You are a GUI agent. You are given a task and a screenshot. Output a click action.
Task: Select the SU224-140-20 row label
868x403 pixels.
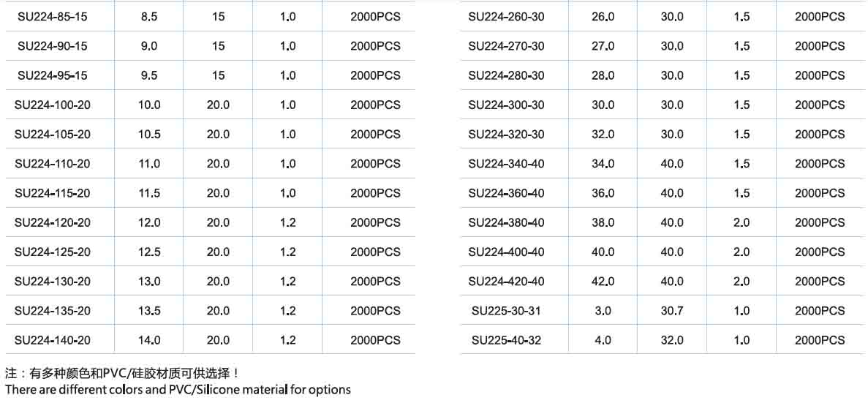(x=53, y=339)
